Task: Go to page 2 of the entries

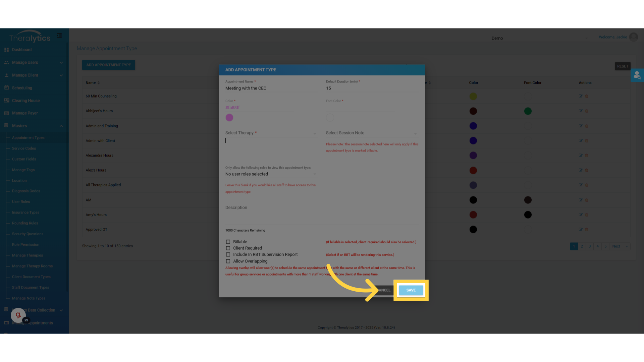Action: pyautogui.click(x=582, y=246)
